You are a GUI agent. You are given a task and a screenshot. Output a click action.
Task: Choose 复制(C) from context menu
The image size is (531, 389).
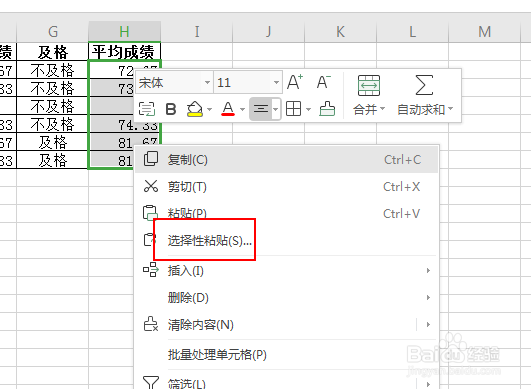286,159
